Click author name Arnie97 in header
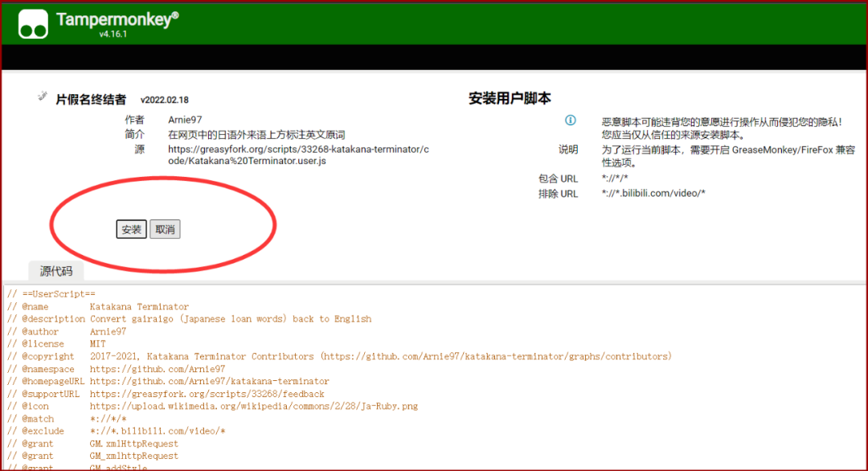868x471 pixels. pos(185,120)
